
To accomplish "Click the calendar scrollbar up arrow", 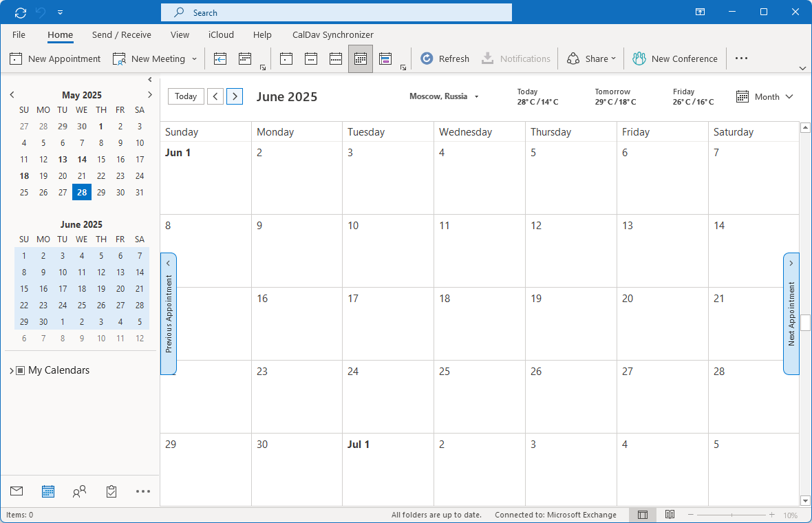I will point(804,127).
